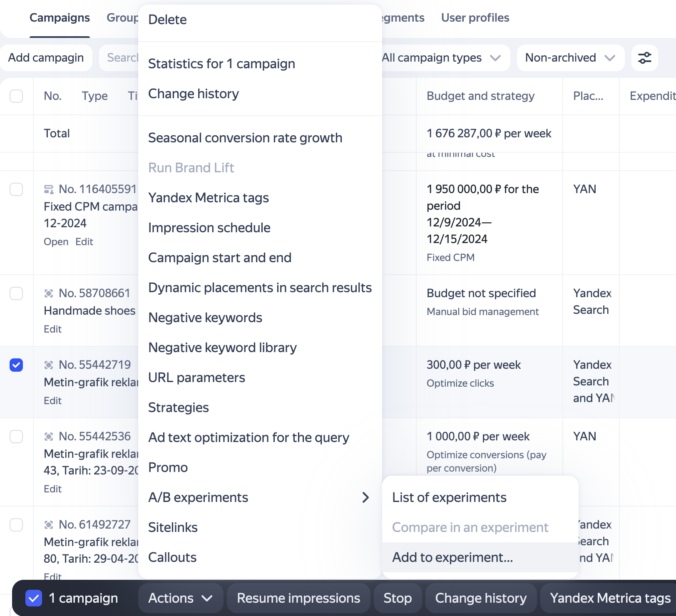The height and width of the screenshot is (616, 676).
Task: Open the Non-archived filter dropdown
Action: [570, 58]
